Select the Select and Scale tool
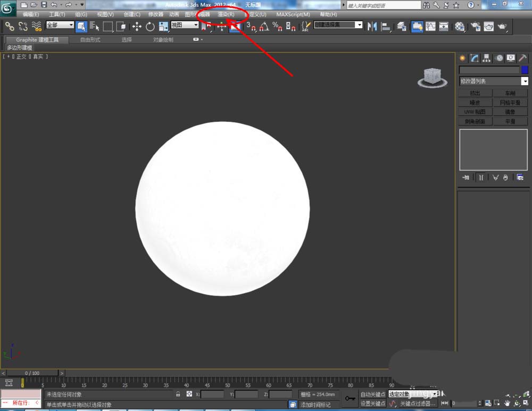The height and width of the screenshot is (411, 532). (163, 26)
